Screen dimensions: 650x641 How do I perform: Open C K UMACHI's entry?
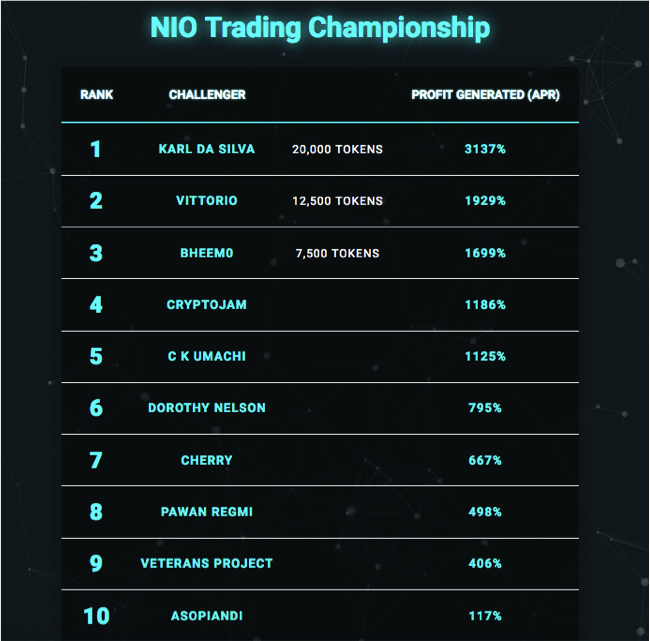207,357
